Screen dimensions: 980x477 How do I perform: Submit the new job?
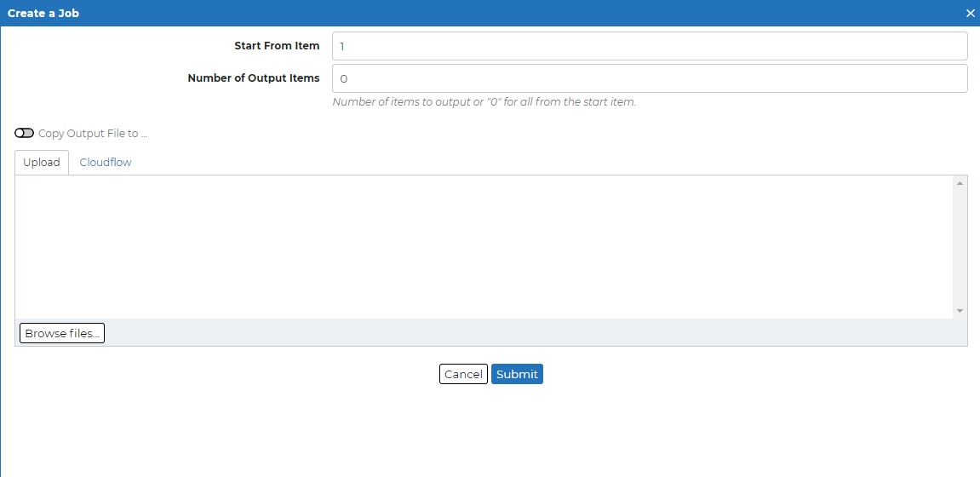pyautogui.click(x=517, y=374)
